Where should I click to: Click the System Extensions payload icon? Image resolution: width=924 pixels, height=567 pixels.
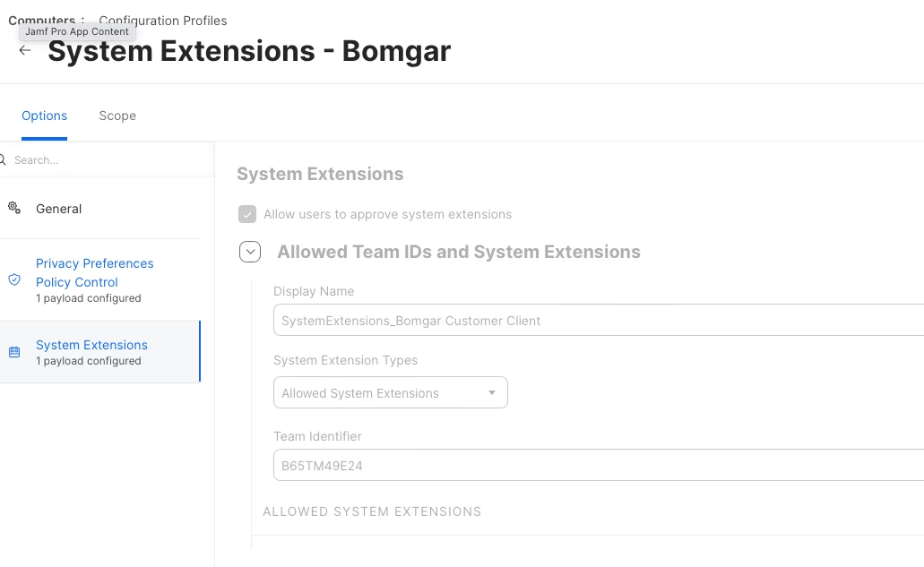click(x=14, y=352)
